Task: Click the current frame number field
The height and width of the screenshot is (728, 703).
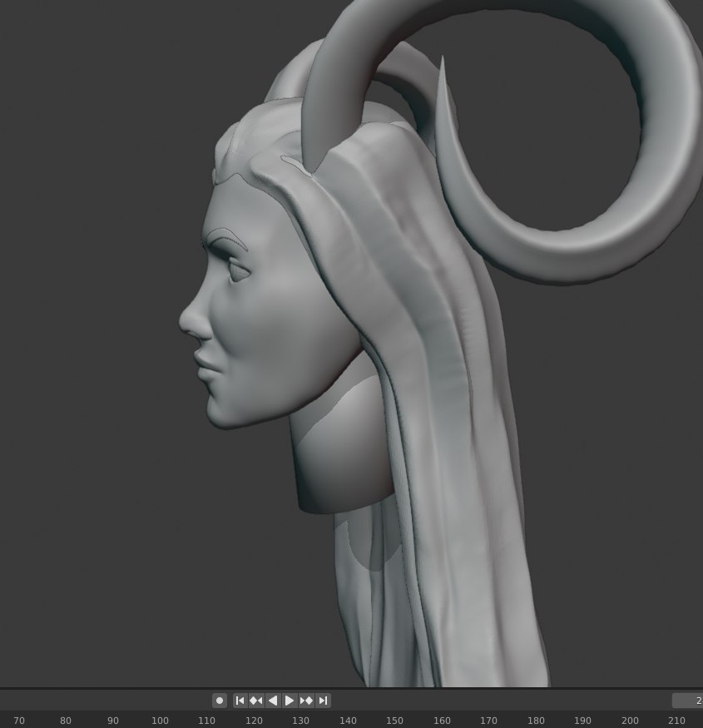Action: [689, 701]
